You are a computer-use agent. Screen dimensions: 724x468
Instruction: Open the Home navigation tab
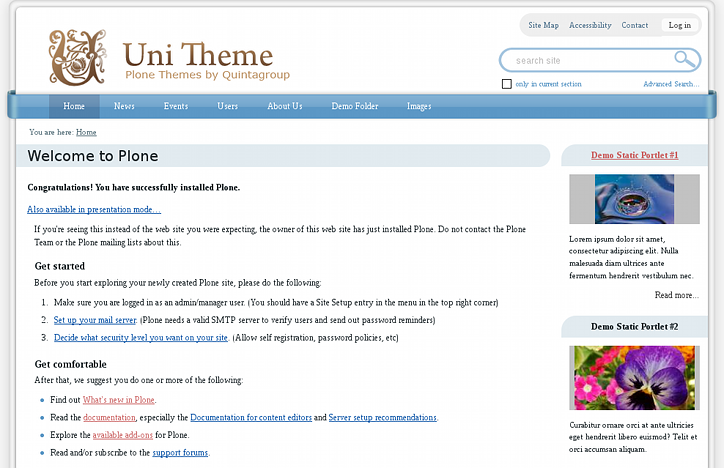tap(74, 106)
